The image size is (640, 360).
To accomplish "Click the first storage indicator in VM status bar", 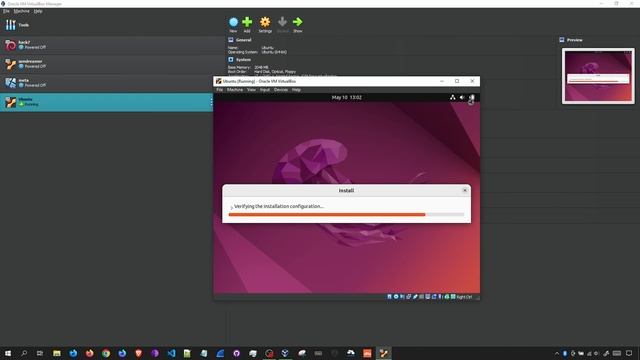I will [389, 297].
